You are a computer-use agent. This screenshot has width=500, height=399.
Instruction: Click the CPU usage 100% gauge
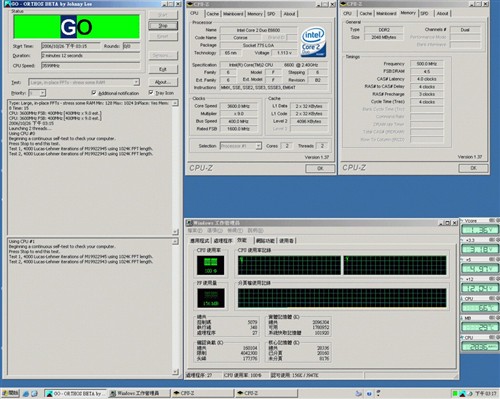pyautogui.click(x=210, y=265)
